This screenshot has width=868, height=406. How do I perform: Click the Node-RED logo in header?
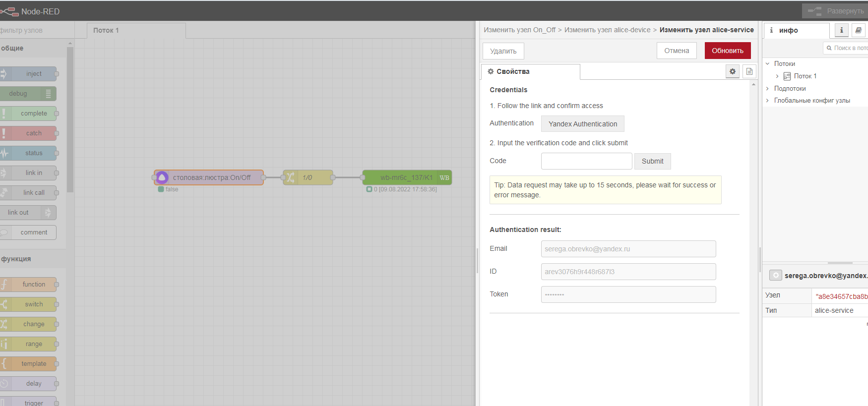tap(9, 11)
